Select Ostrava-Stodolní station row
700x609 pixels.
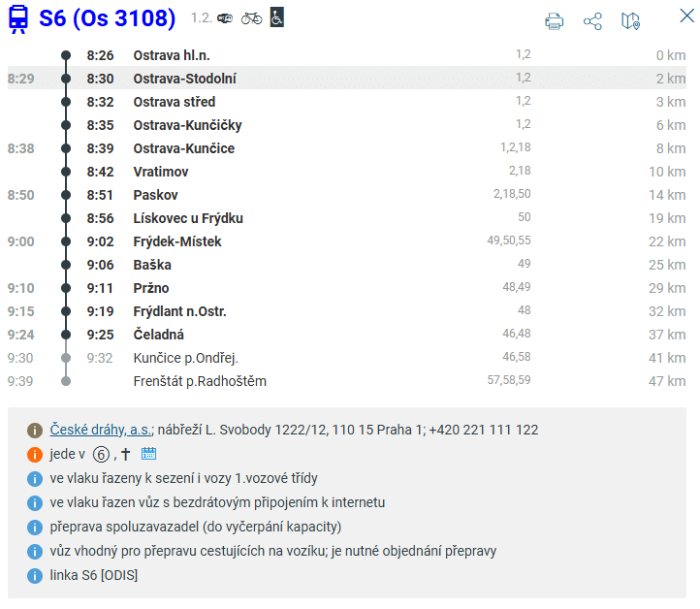[x=184, y=79]
